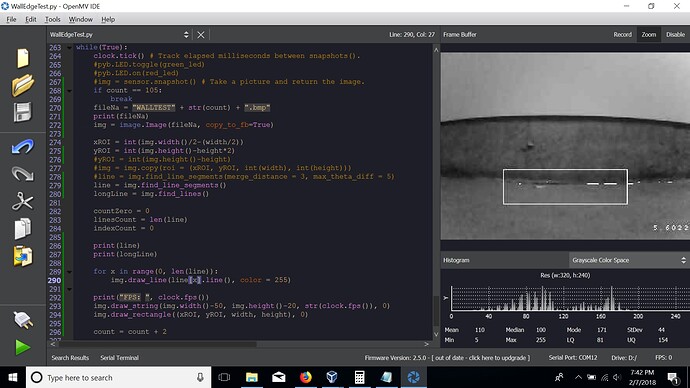Screen dimensions: 690x388
Task: Click the Drive D:/ status entry
Action: 624,358
